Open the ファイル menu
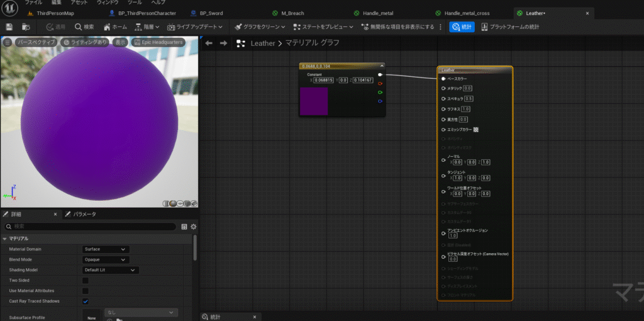 [x=33, y=3]
